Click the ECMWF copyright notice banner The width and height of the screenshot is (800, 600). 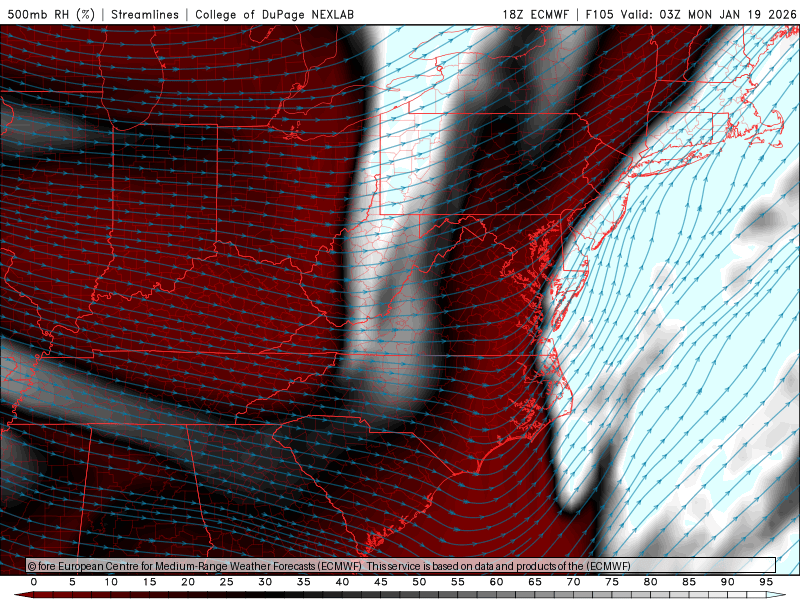[x=401, y=566]
